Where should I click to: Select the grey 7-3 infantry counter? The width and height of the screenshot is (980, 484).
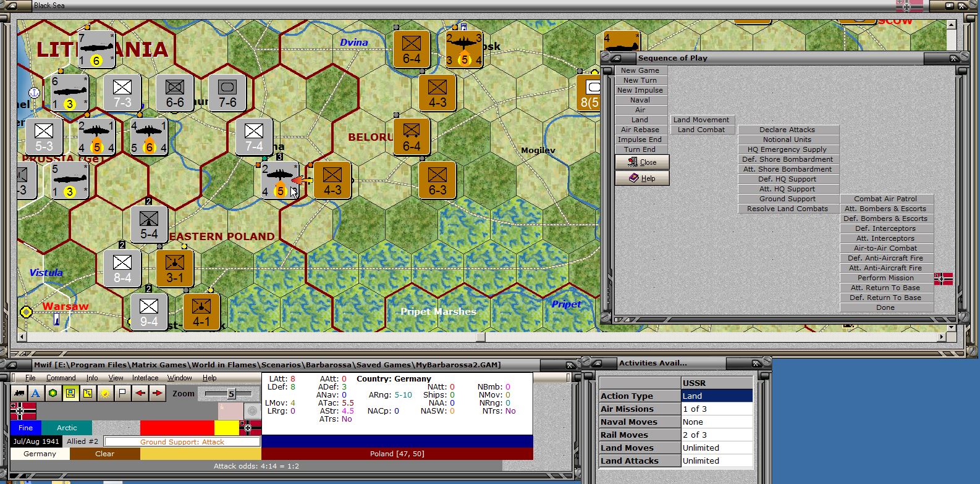point(122,93)
